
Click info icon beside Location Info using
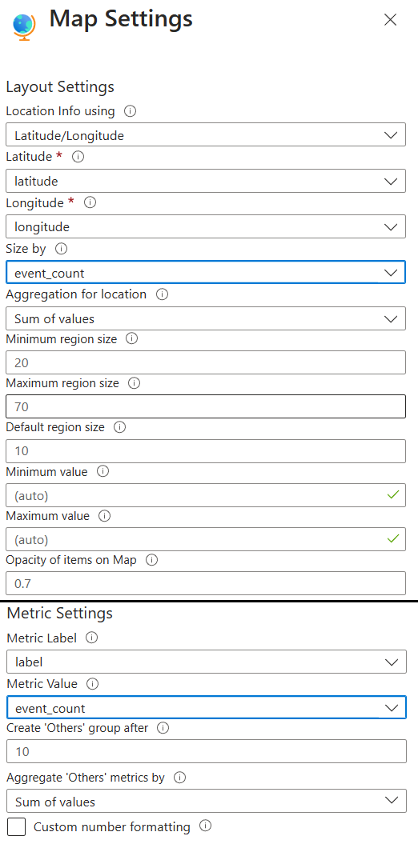tap(131, 111)
